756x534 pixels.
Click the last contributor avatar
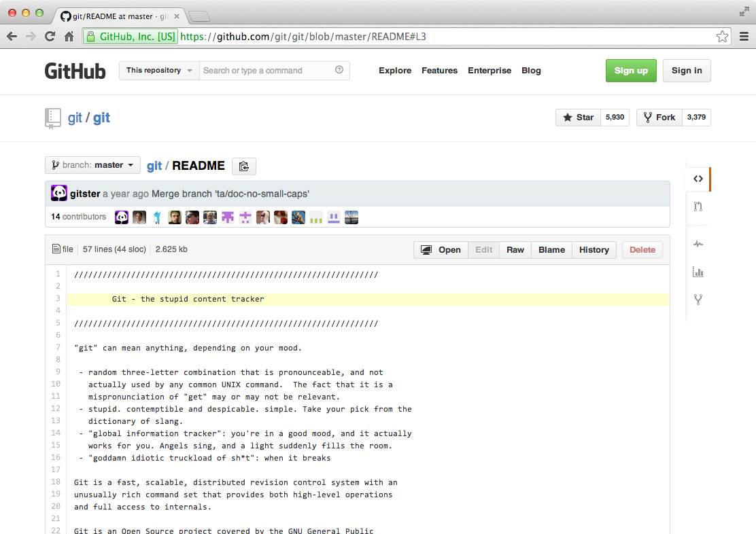coord(351,217)
